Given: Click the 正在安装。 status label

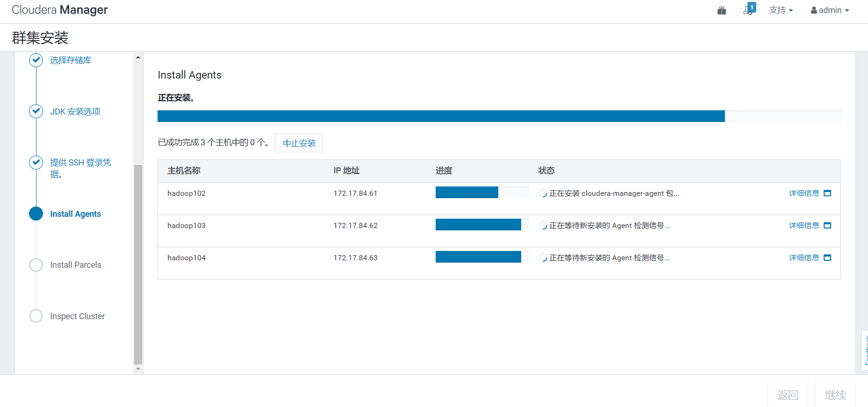Looking at the screenshot, I should (176, 98).
